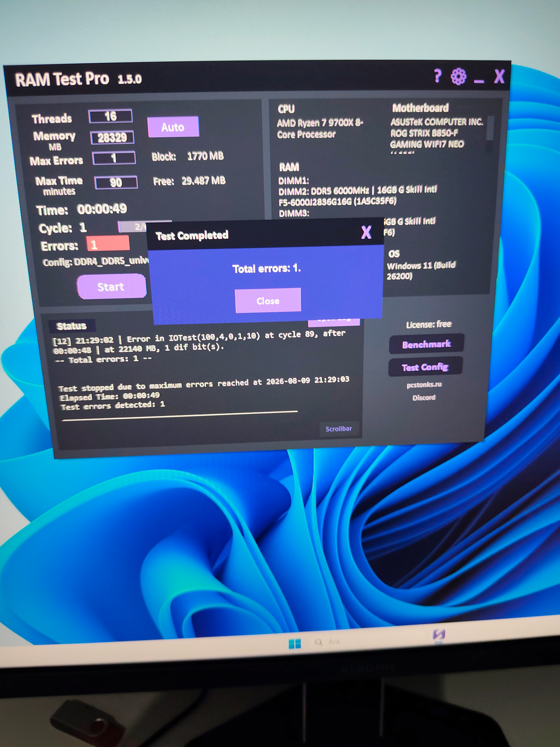Click the Start test button
This screenshot has width=560, height=747.
click(x=111, y=286)
